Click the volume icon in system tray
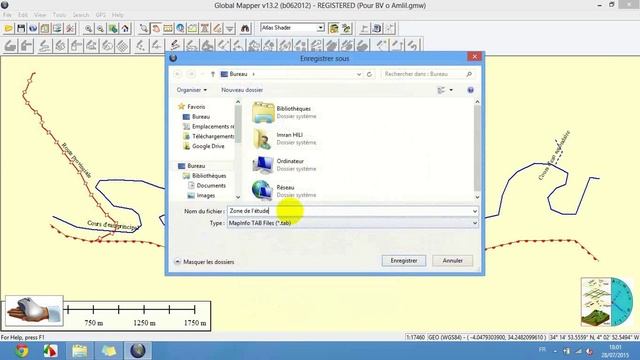 (x=589, y=351)
